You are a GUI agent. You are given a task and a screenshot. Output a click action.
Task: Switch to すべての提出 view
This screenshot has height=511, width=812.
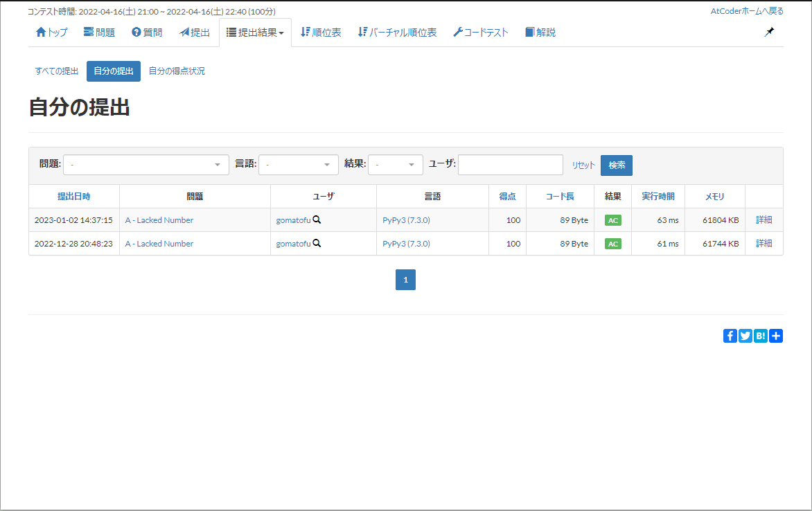click(x=56, y=71)
